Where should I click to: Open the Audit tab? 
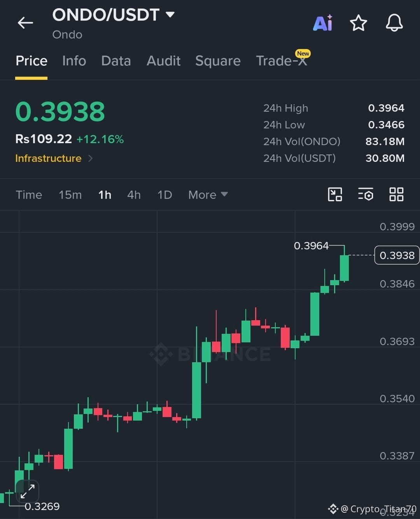click(163, 61)
